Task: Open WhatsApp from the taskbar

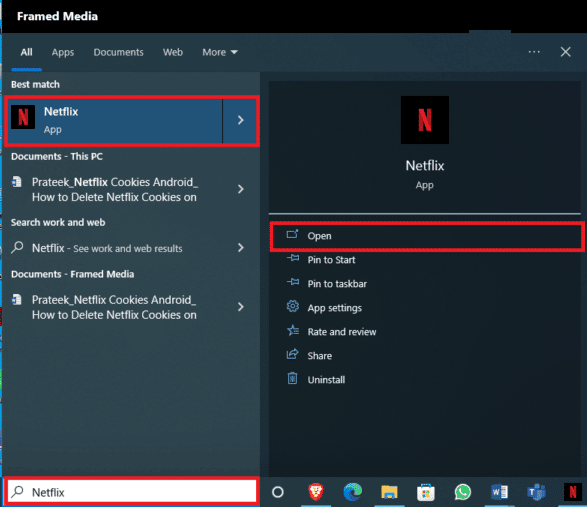Action: point(463,492)
